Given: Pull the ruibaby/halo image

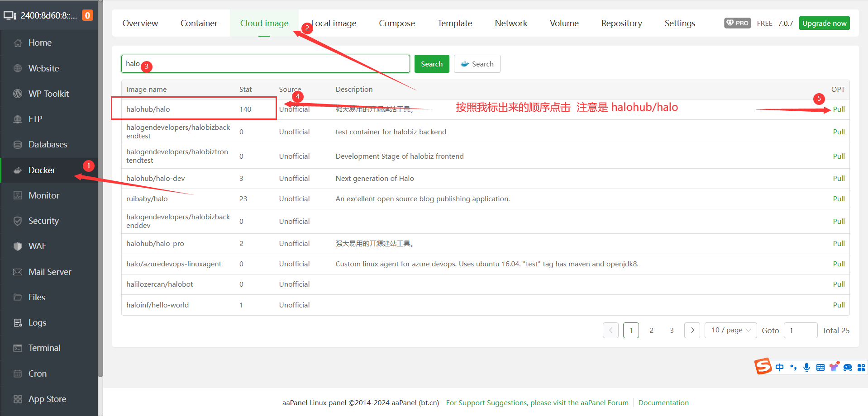Looking at the screenshot, I should 839,199.
